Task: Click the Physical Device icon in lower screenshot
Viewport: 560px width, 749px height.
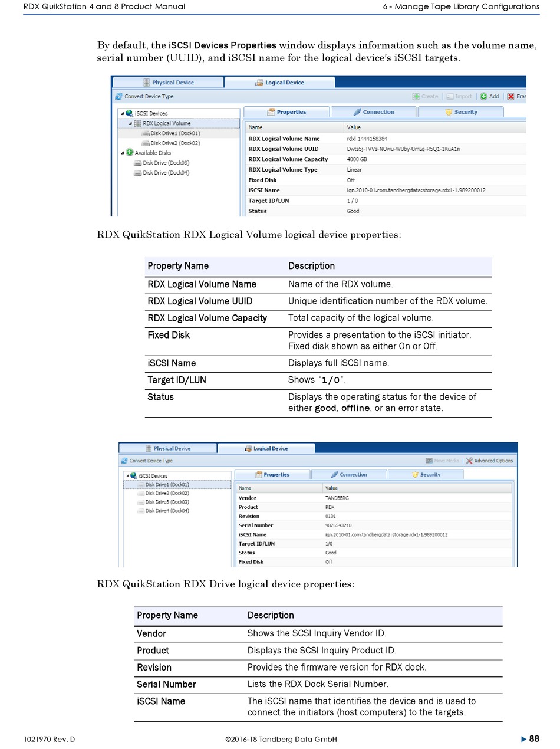Action: coord(149,449)
